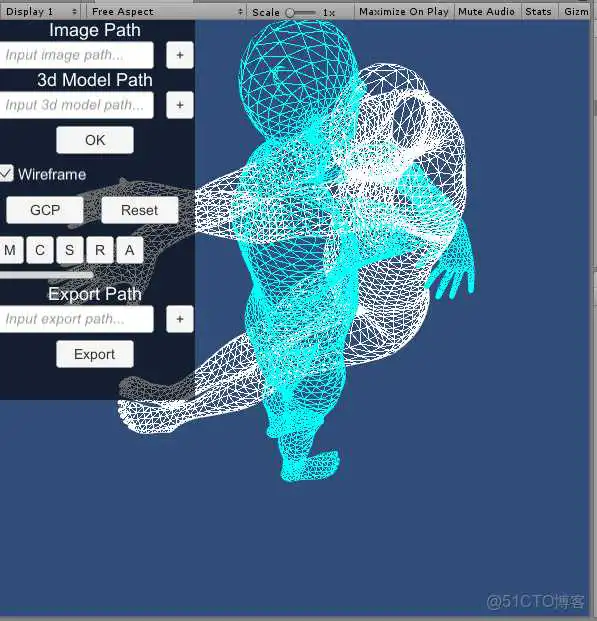Image resolution: width=597 pixels, height=621 pixels.
Task: Open the Gizmos menu
Action: click(576, 12)
